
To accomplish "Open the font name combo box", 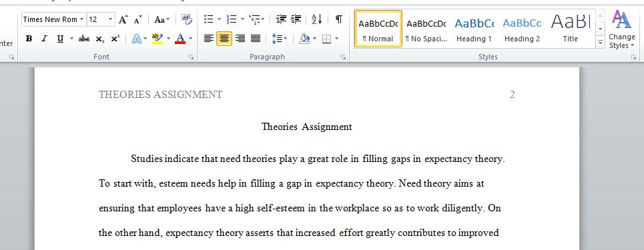I will pos(53,19).
